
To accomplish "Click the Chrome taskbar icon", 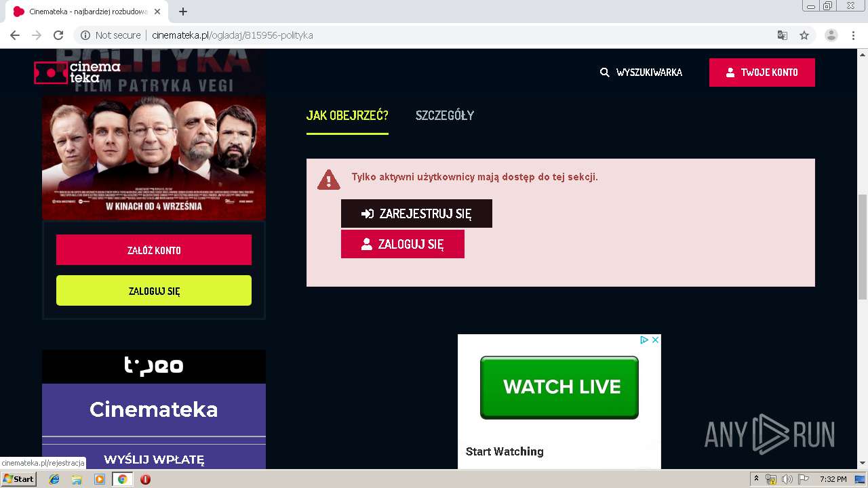I will pyautogui.click(x=122, y=479).
